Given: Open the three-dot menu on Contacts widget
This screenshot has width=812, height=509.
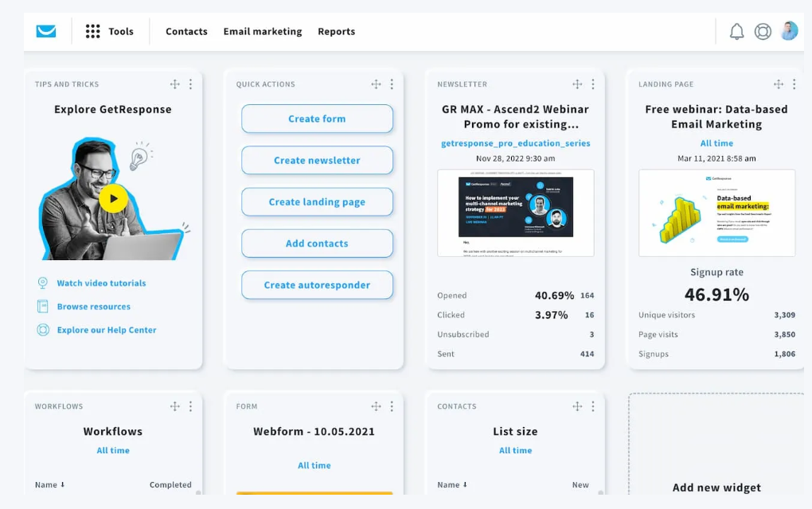Looking at the screenshot, I should 593,406.
